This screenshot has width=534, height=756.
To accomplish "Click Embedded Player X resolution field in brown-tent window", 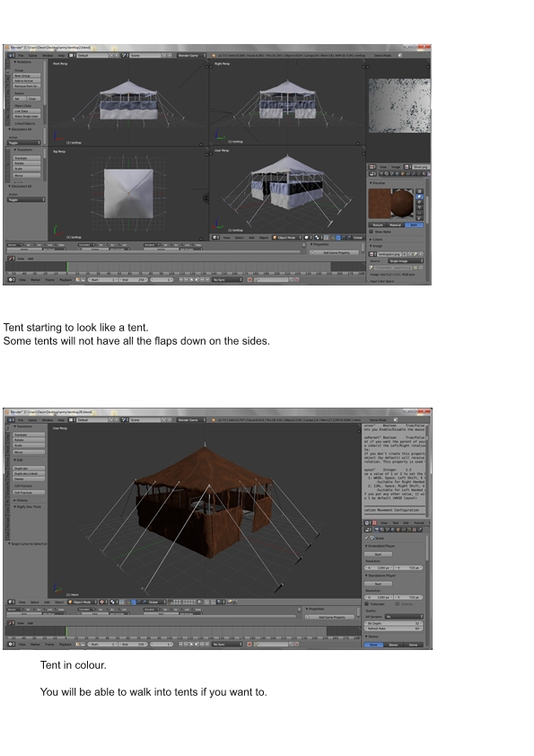I will [379, 568].
